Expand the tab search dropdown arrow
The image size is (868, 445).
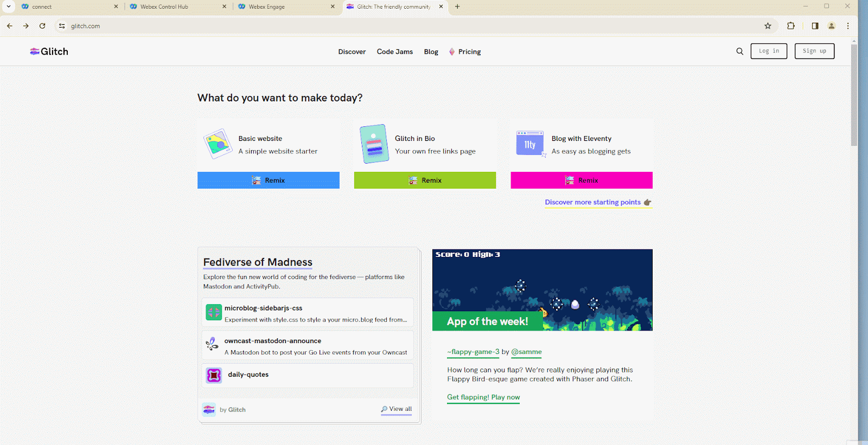(9, 7)
